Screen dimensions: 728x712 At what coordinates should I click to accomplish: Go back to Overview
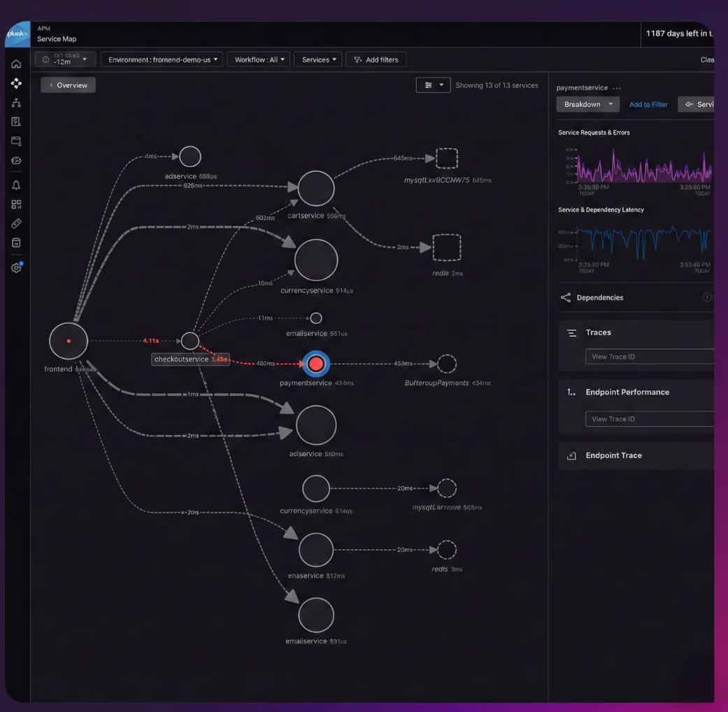point(69,85)
